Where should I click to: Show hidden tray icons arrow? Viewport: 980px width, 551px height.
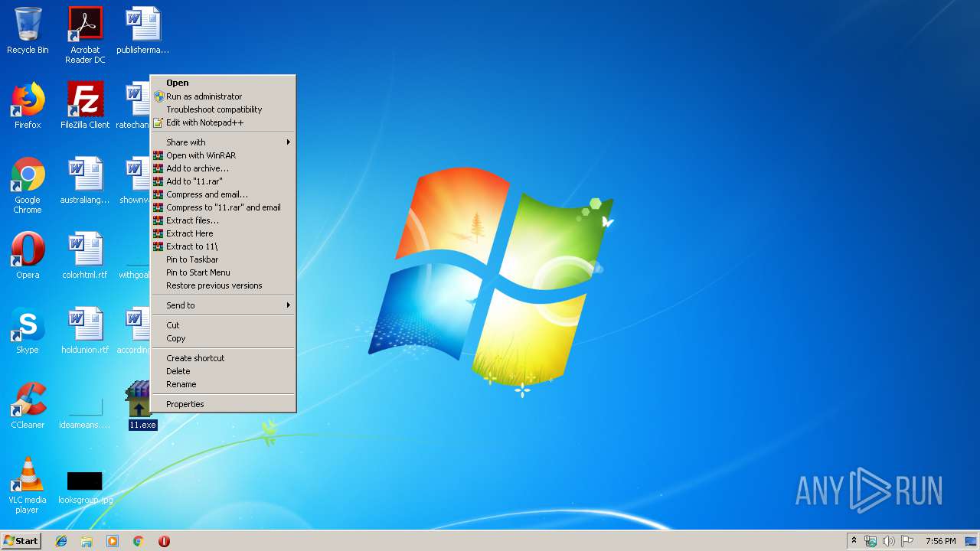(854, 541)
